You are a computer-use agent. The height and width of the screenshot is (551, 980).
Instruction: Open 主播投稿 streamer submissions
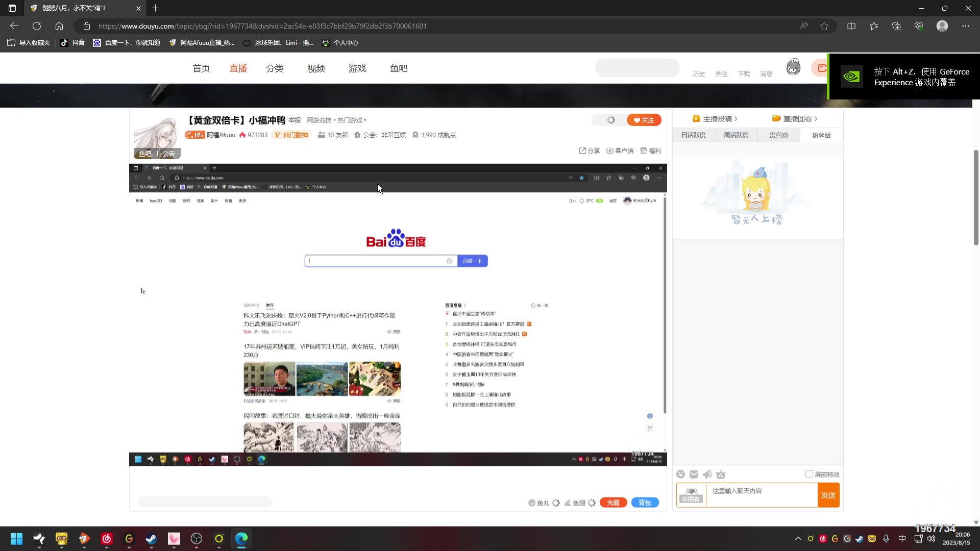coord(715,119)
